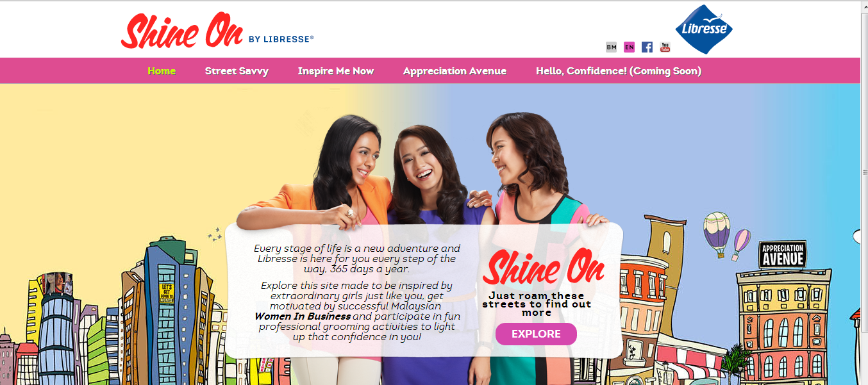
Task: Open the YouTube channel icon
Action: pyautogui.click(x=665, y=47)
